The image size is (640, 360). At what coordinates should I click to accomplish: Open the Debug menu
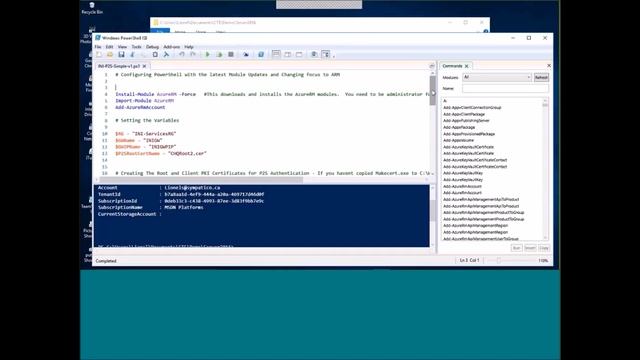(x=152, y=47)
